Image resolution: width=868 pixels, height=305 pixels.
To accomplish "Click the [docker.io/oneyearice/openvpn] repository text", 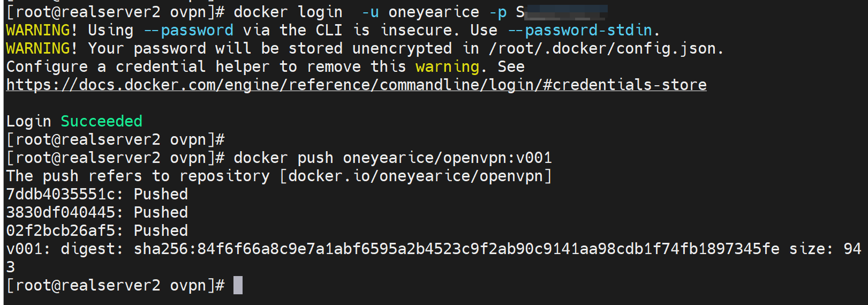I will click(416, 176).
